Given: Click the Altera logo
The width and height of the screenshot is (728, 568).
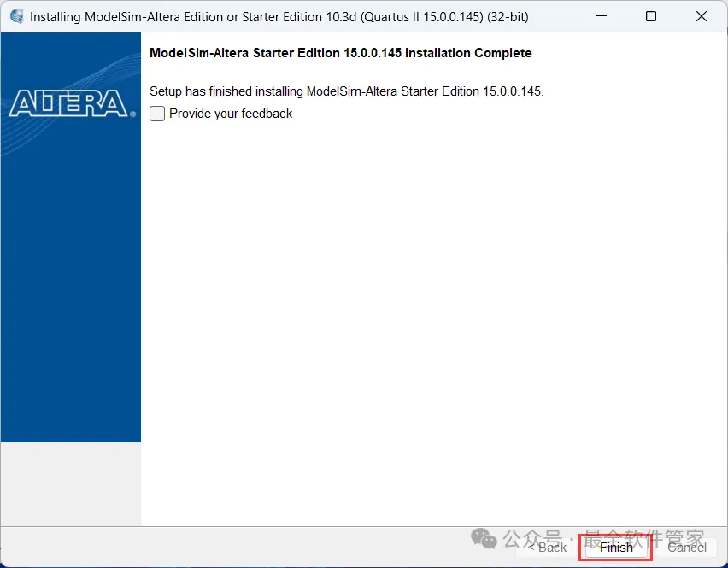Looking at the screenshot, I should 72,103.
